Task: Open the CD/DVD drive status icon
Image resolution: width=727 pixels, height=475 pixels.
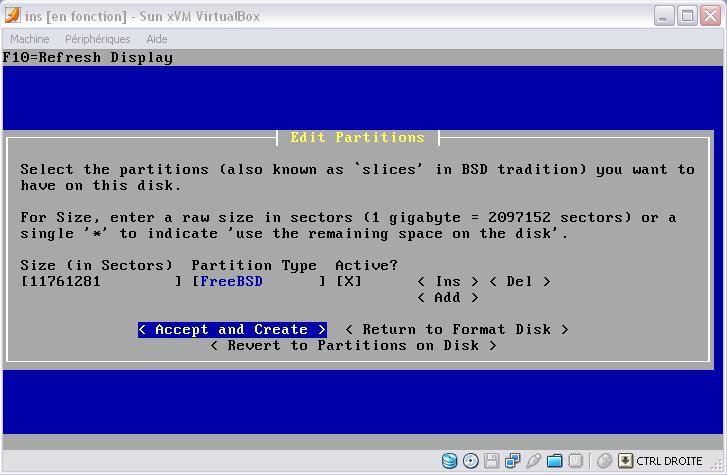Action: click(471, 461)
